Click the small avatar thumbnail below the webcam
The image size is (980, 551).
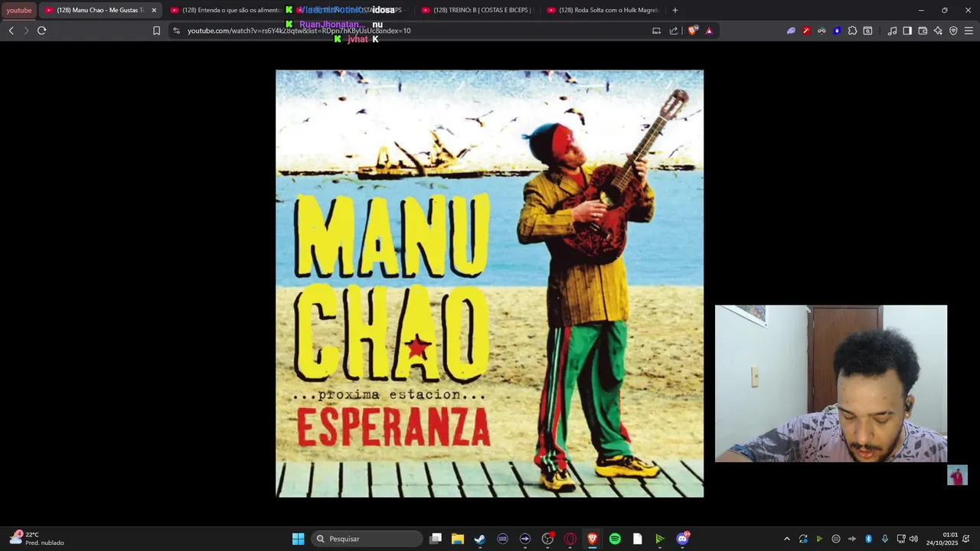point(957,475)
